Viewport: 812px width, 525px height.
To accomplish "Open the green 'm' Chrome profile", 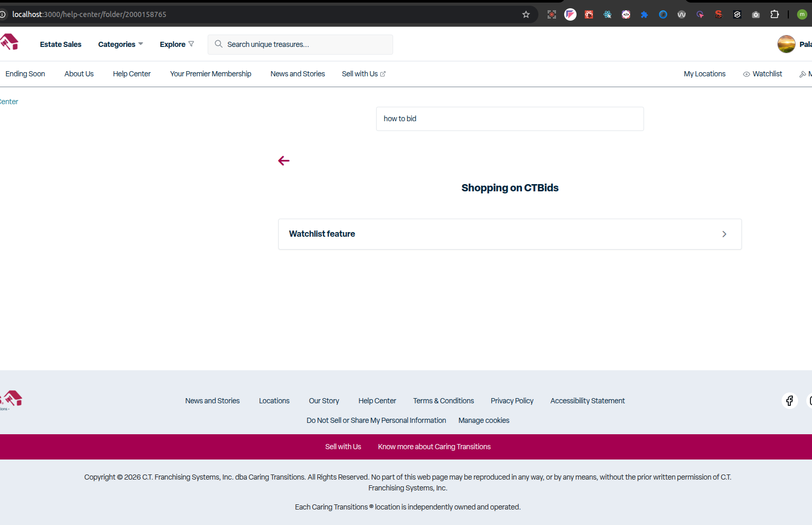I will point(802,14).
